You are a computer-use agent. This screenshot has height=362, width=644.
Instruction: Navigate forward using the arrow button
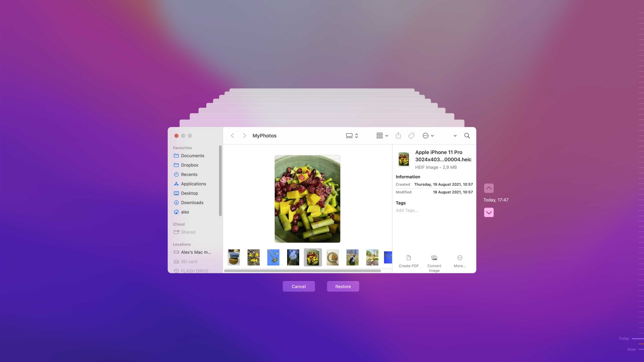(x=244, y=136)
